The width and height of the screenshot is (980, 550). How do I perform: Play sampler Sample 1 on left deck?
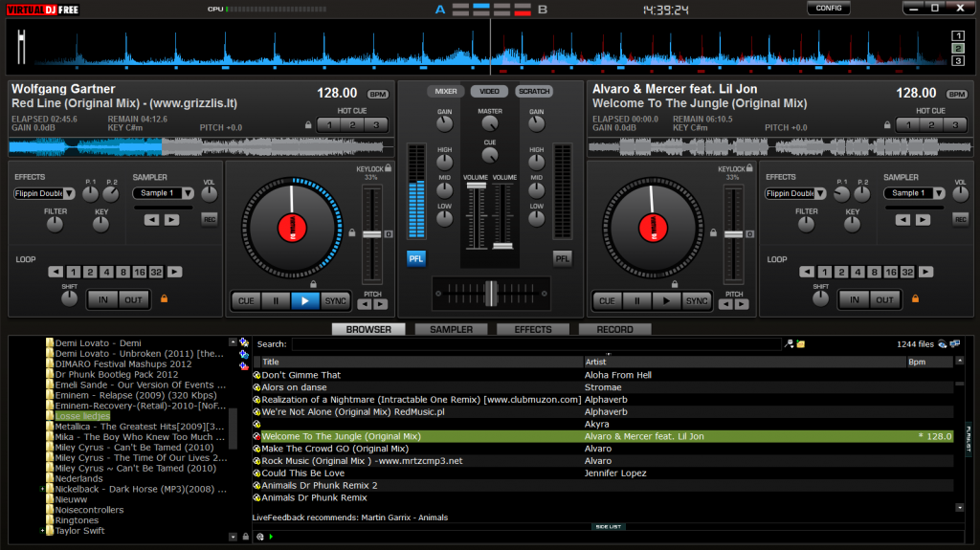172,219
